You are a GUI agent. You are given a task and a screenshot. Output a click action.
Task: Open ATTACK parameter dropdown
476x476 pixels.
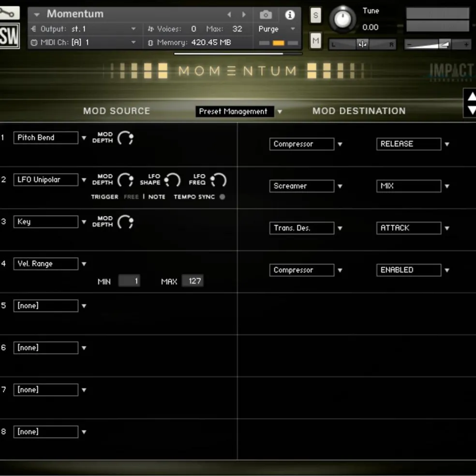(x=447, y=228)
